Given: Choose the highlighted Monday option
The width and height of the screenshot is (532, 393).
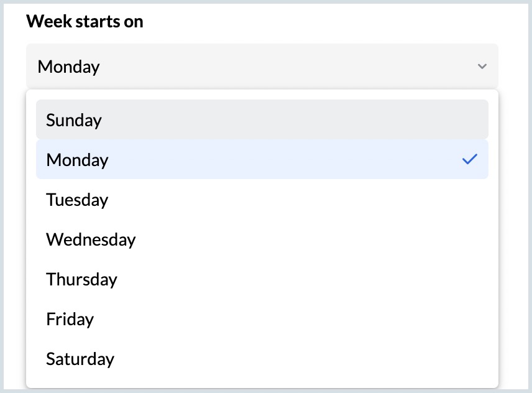Looking at the screenshot, I should pyautogui.click(x=77, y=160).
